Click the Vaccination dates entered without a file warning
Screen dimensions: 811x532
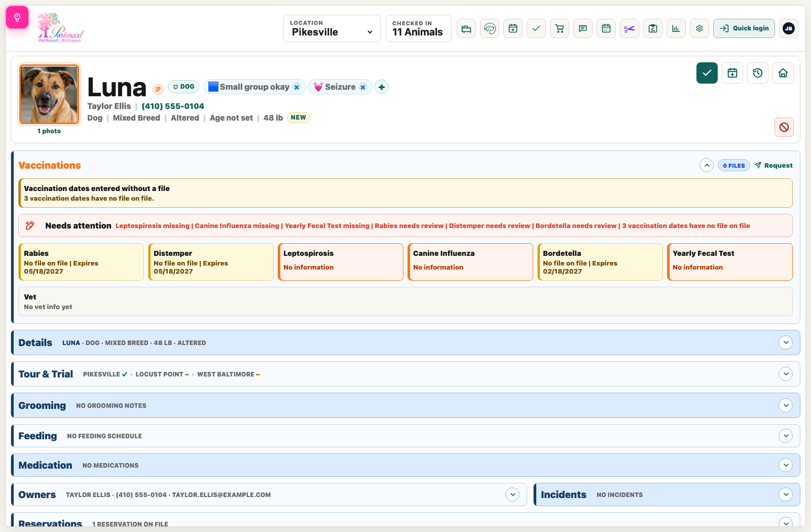click(x=405, y=193)
